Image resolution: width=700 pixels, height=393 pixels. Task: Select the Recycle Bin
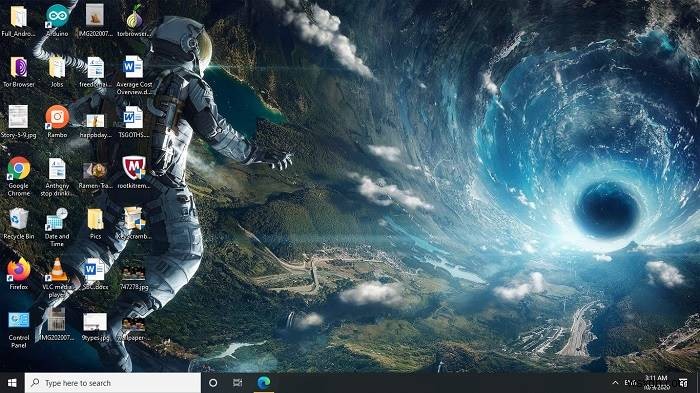point(19,219)
